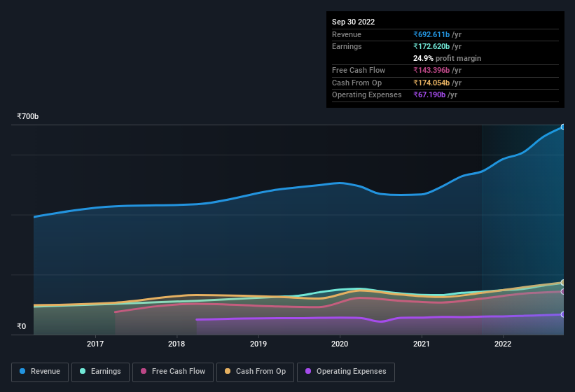Click the ₹0 y-axis label
This screenshot has width=575, height=392.
pos(21,326)
